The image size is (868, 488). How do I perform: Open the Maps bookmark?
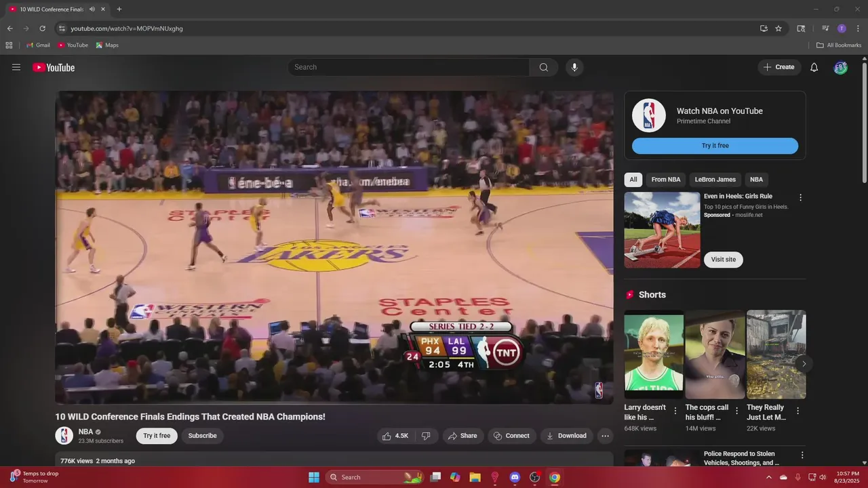(107, 45)
